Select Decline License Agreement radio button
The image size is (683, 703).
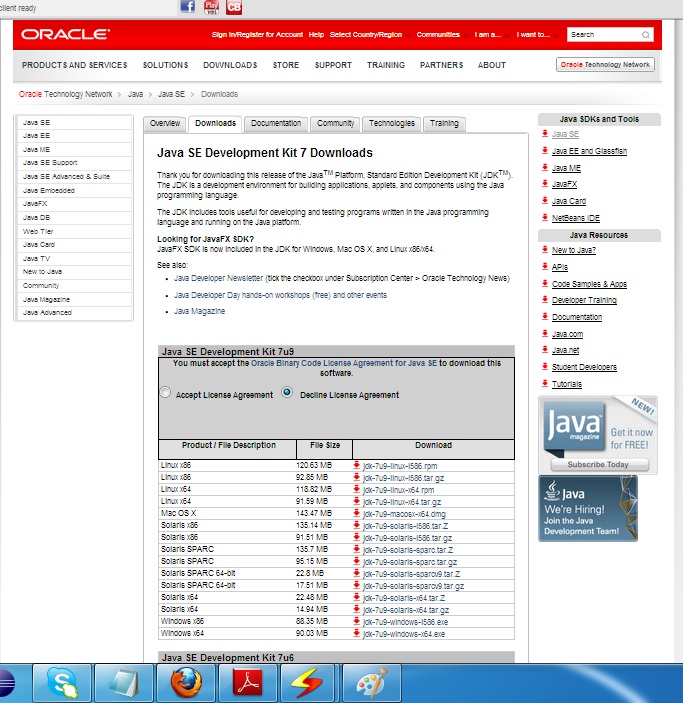point(287,392)
